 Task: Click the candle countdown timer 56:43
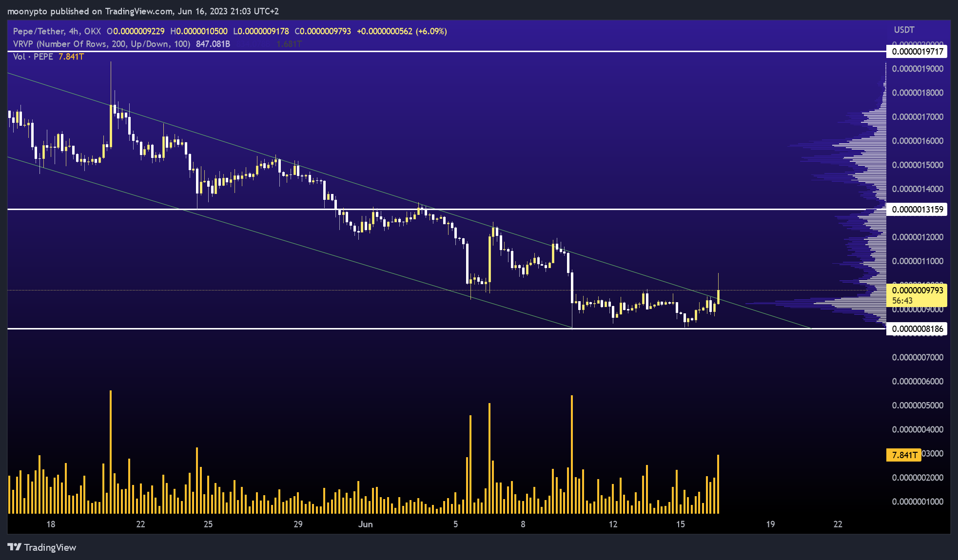902,301
